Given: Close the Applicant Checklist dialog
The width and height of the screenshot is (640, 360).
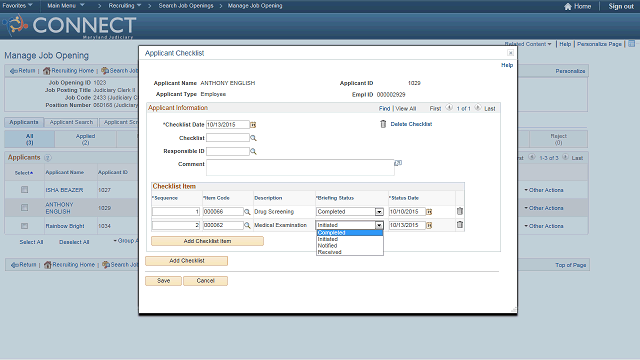Looking at the screenshot, I should [510, 53].
